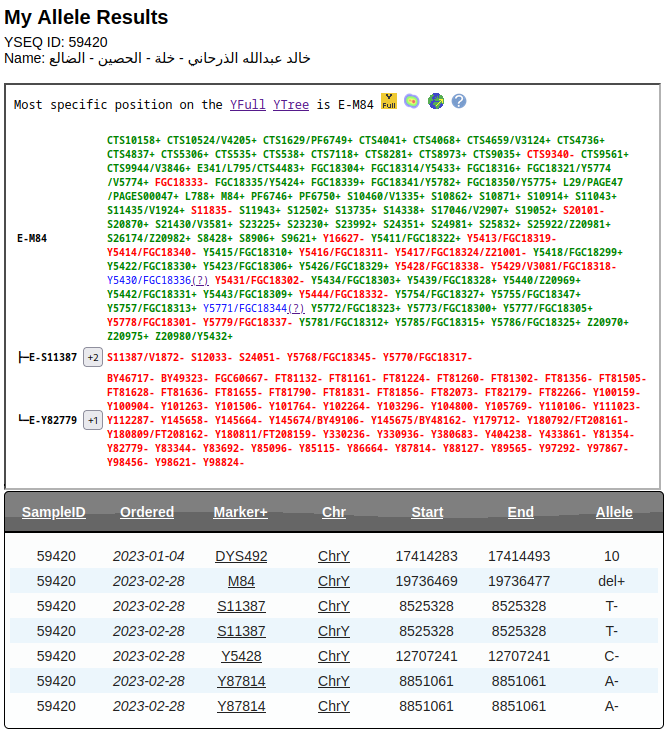Click the 2023-01-04 ordered date

click(149, 556)
